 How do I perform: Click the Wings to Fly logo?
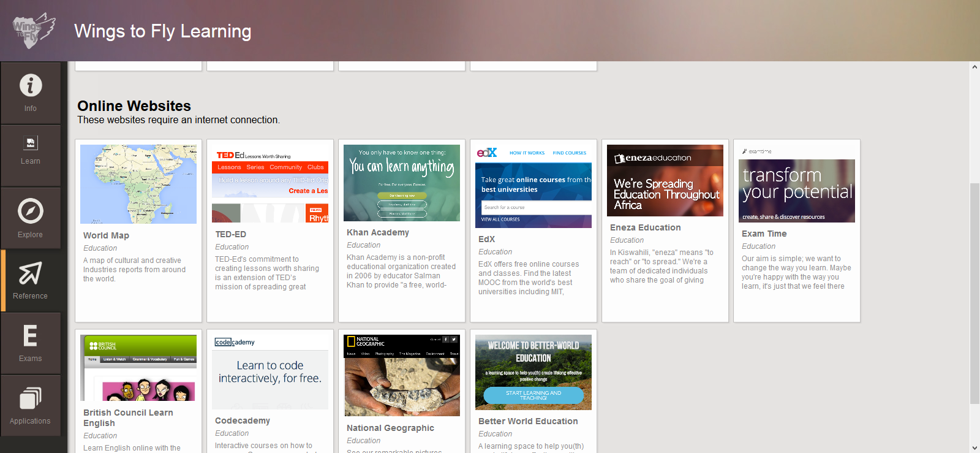pyautogui.click(x=34, y=31)
